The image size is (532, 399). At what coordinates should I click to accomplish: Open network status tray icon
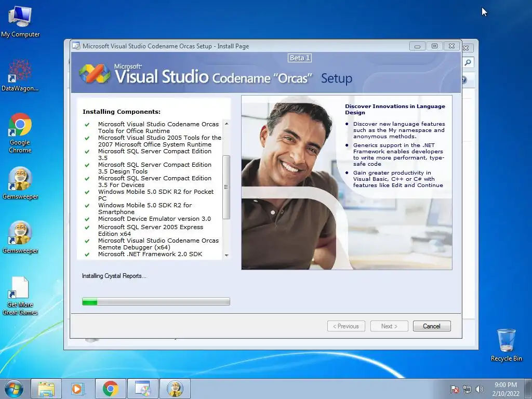pos(467,389)
